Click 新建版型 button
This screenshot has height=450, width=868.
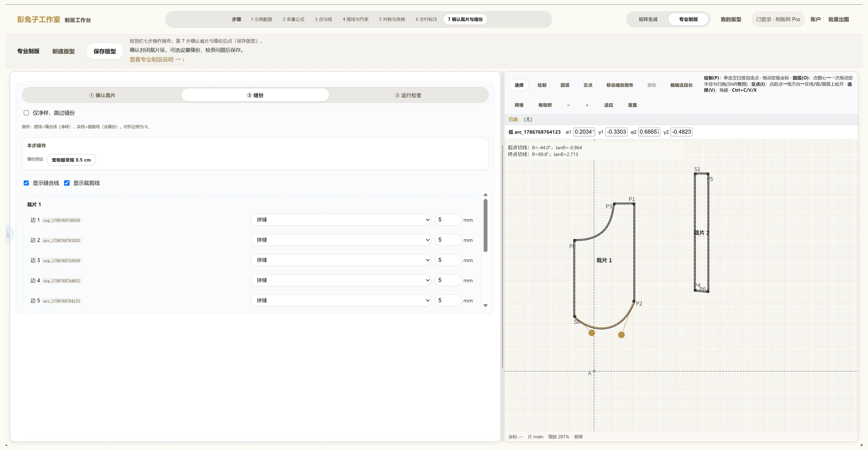(x=64, y=51)
